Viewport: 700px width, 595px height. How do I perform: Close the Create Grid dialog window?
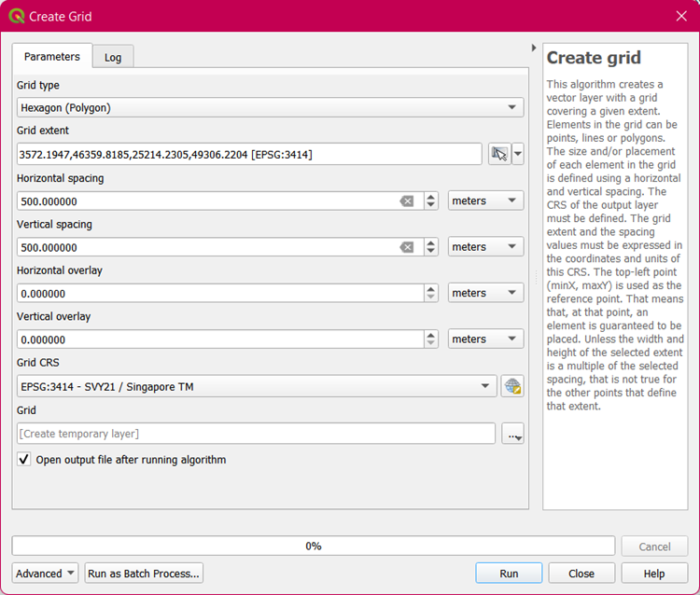click(x=680, y=16)
